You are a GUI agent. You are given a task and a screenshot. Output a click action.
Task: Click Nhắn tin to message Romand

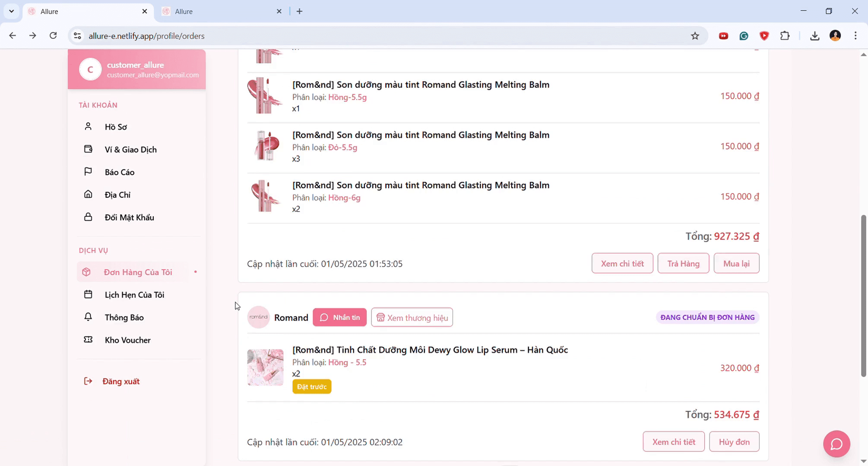(x=339, y=317)
